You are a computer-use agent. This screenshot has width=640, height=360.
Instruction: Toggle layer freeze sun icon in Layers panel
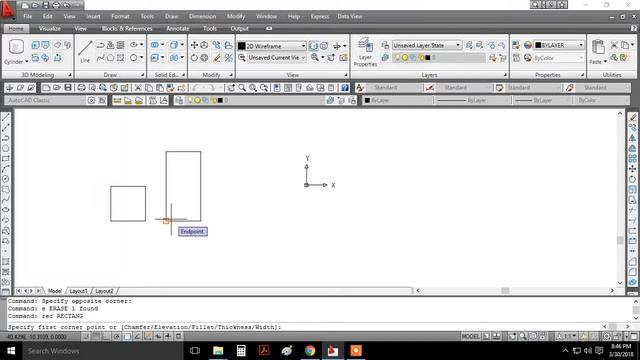[x=405, y=58]
